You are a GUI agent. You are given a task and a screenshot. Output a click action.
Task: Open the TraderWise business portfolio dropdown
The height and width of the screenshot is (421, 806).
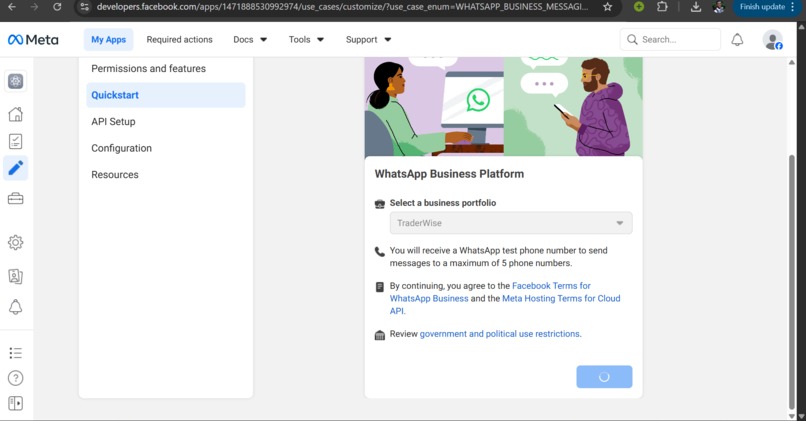pyautogui.click(x=511, y=223)
